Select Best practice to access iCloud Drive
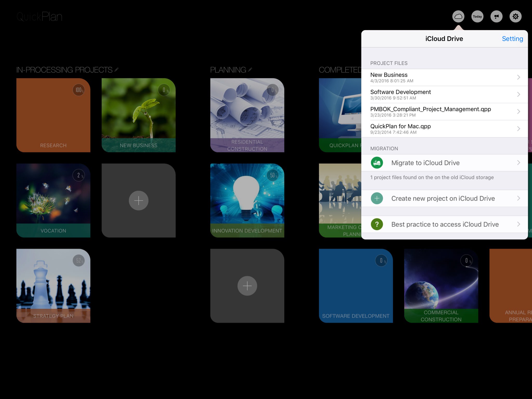This screenshot has height=399, width=532. (x=445, y=224)
